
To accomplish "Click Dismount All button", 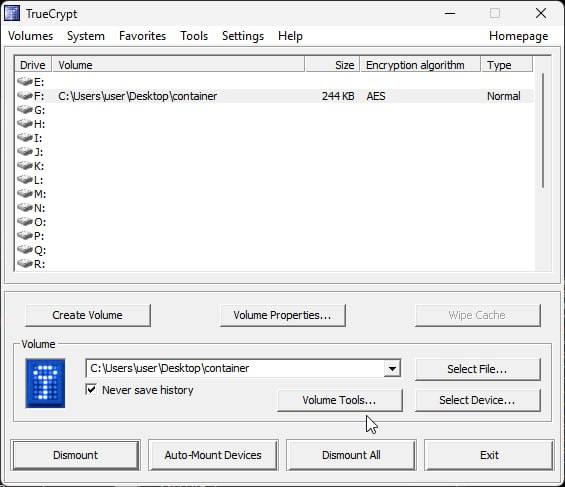I will click(x=351, y=455).
